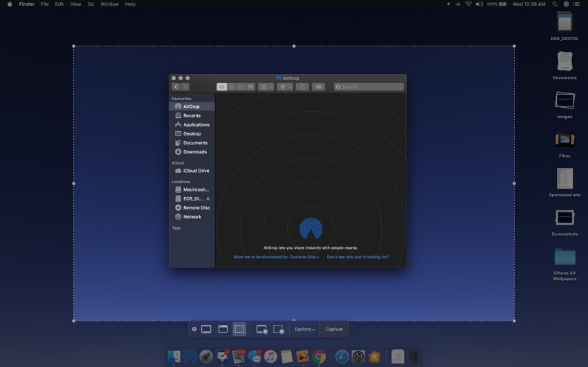The image size is (588, 367).
Task: Go forward in the Finder window
Action: (x=185, y=87)
